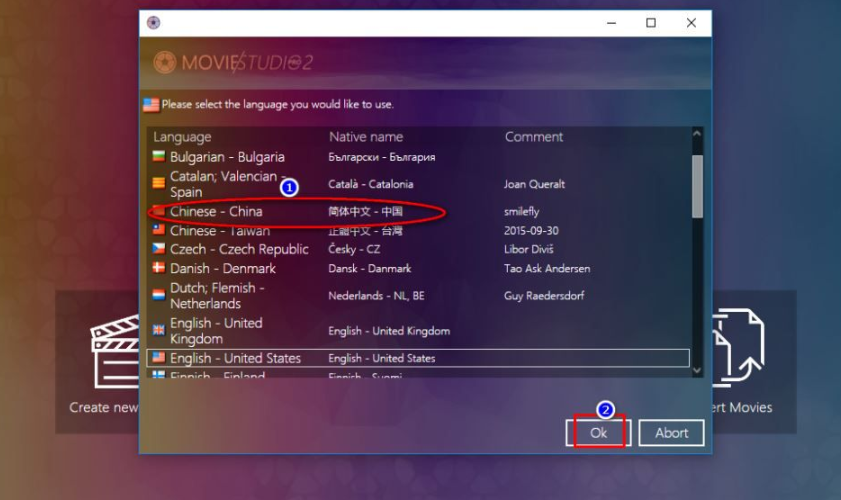Click native name 'Català - Catalonia'
The width and height of the screenshot is (841, 500).
coord(371,184)
